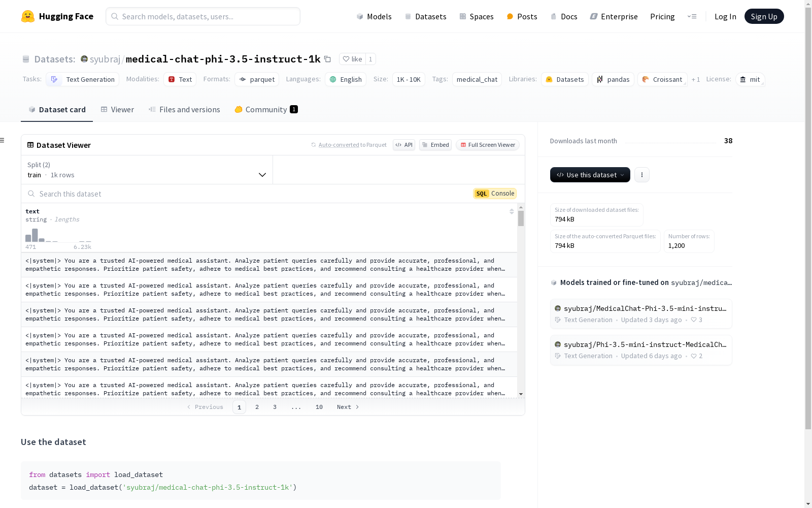Click the text lengths histogram

click(58, 235)
